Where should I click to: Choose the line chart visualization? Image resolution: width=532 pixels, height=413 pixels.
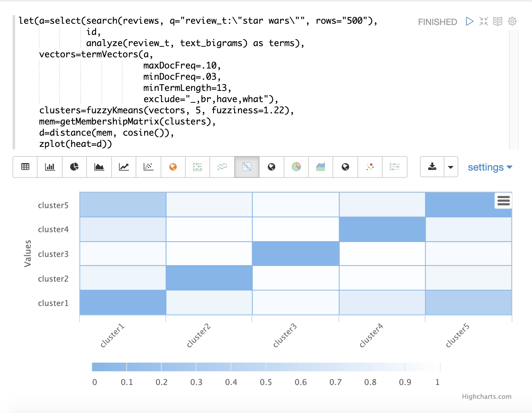click(124, 167)
